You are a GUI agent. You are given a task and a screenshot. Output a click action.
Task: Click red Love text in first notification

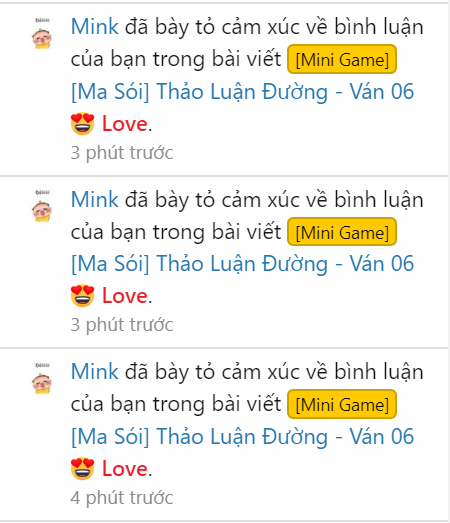click(x=125, y=124)
